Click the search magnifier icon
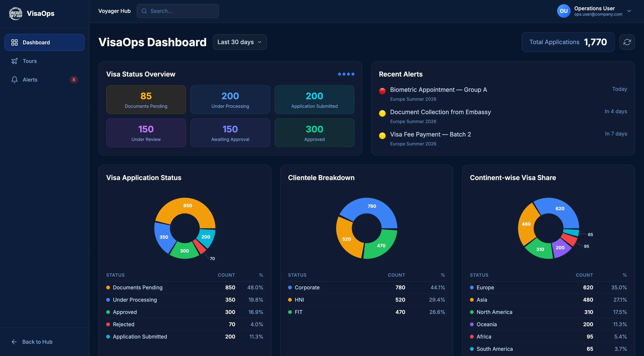The height and width of the screenshot is (356, 644). (x=144, y=11)
